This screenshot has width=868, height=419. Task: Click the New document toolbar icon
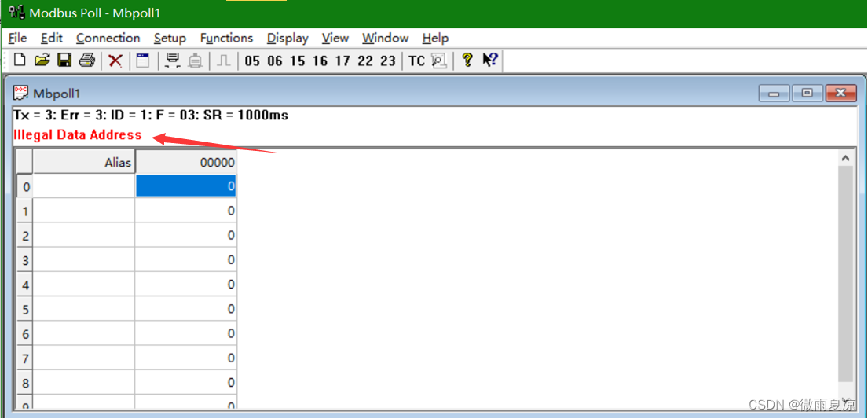coord(20,60)
